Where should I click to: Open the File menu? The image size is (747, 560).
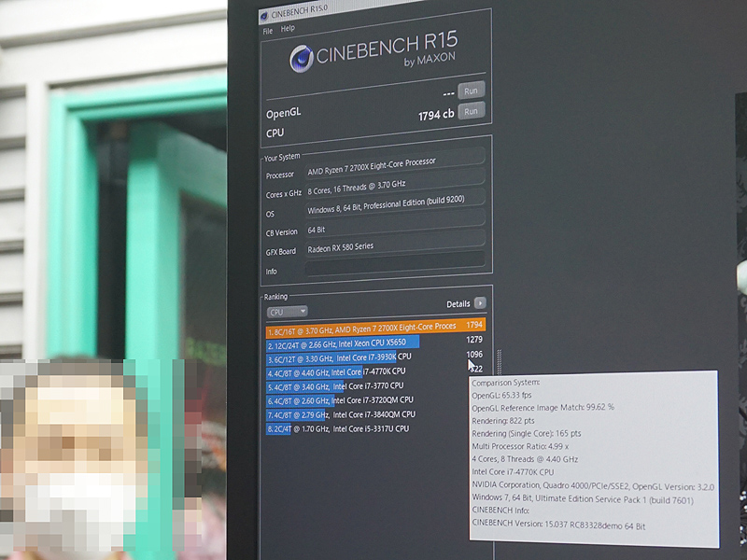click(267, 31)
